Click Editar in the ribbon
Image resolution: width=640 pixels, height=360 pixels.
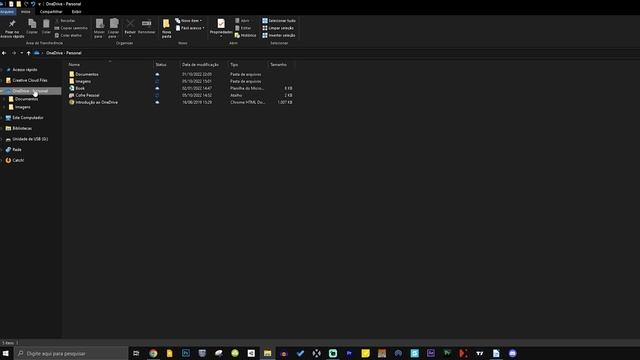(x=243, y=28)
